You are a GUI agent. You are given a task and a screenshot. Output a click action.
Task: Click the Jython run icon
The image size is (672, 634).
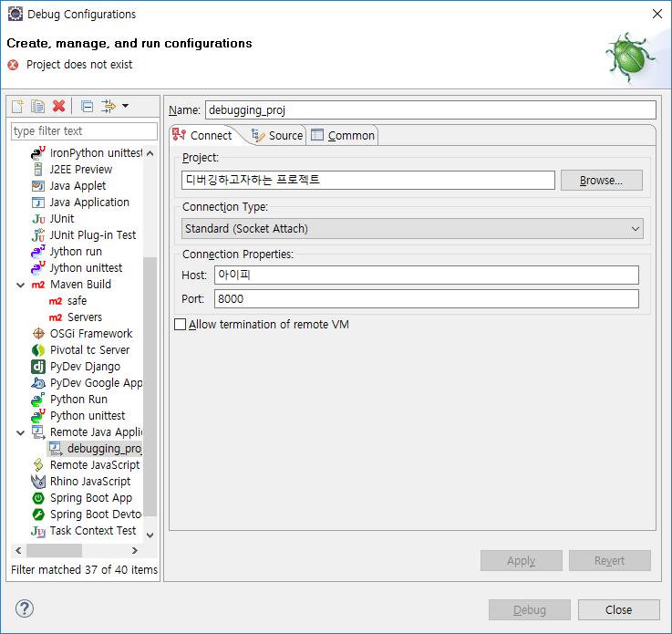click(x=38, y=252)
